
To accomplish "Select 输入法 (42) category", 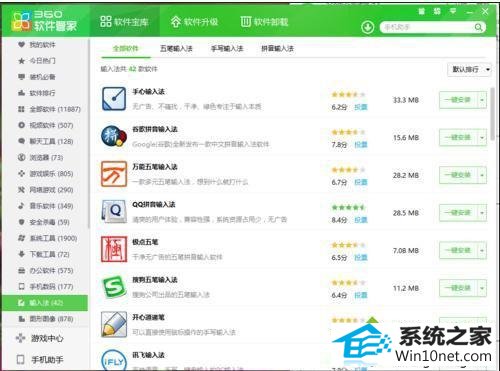I will (x=45, y=303).
